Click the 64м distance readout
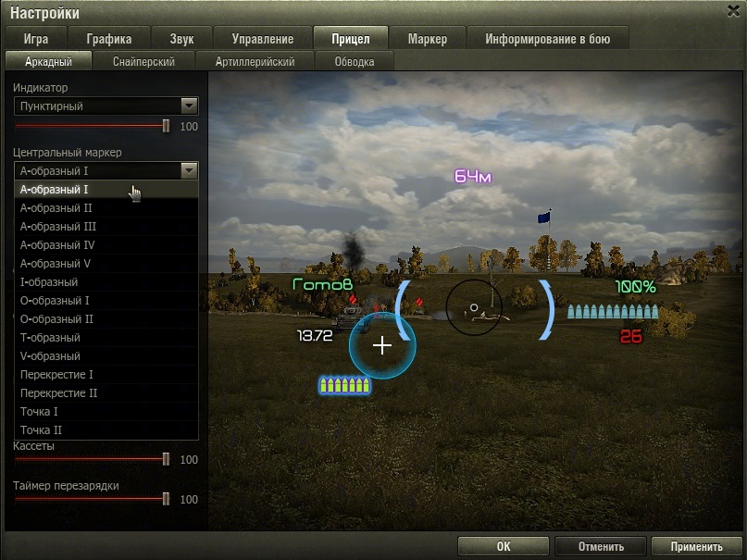 coord(473,177)
